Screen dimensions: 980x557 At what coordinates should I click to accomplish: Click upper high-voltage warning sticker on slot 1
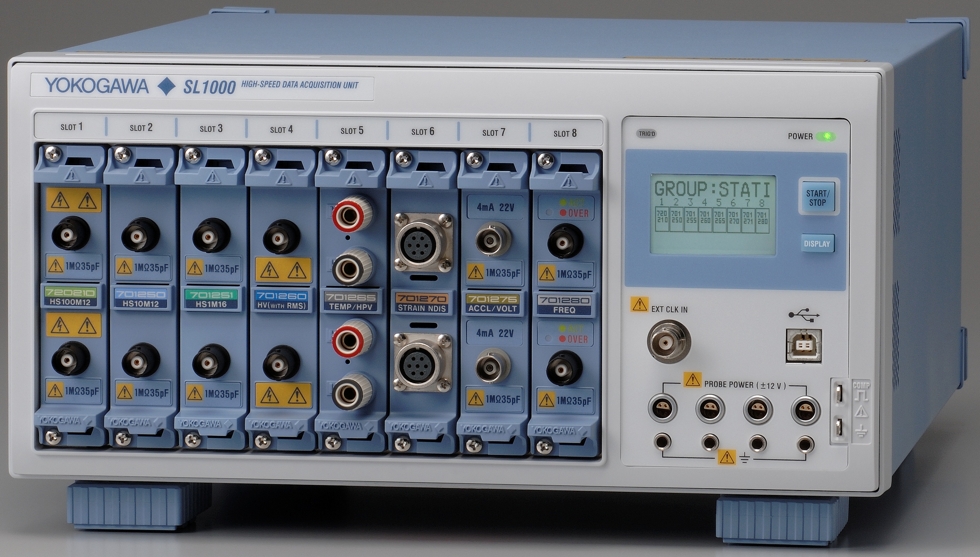[74, 200]
